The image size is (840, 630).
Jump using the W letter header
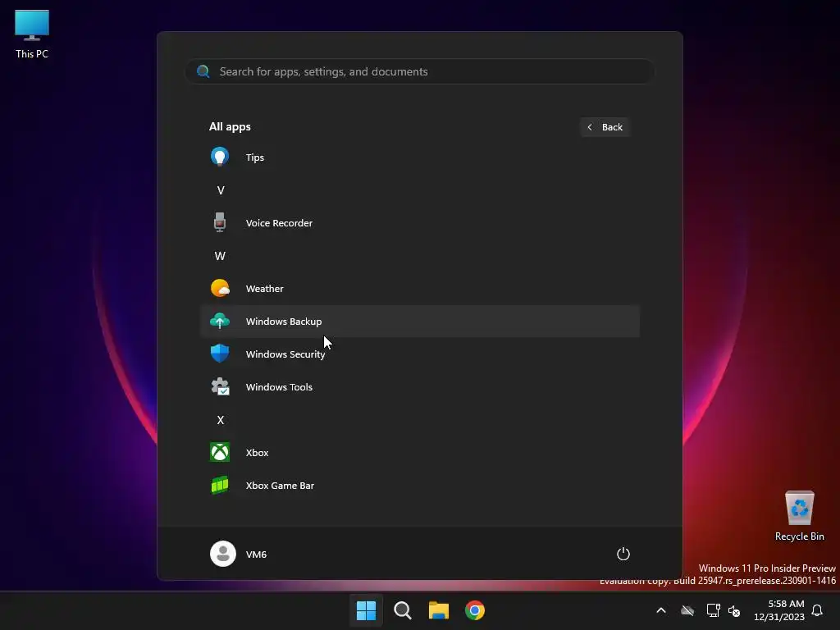pyautogui.click(x=220, y=256)
